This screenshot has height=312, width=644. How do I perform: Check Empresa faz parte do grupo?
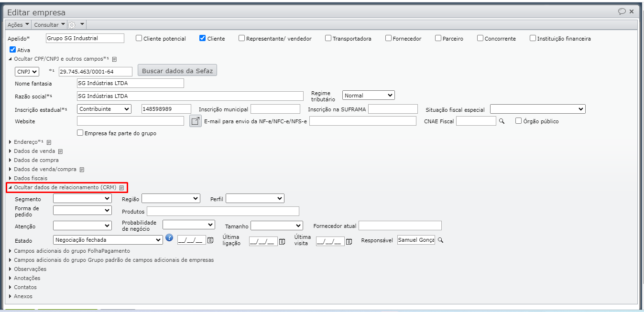[x=80, y=133]
